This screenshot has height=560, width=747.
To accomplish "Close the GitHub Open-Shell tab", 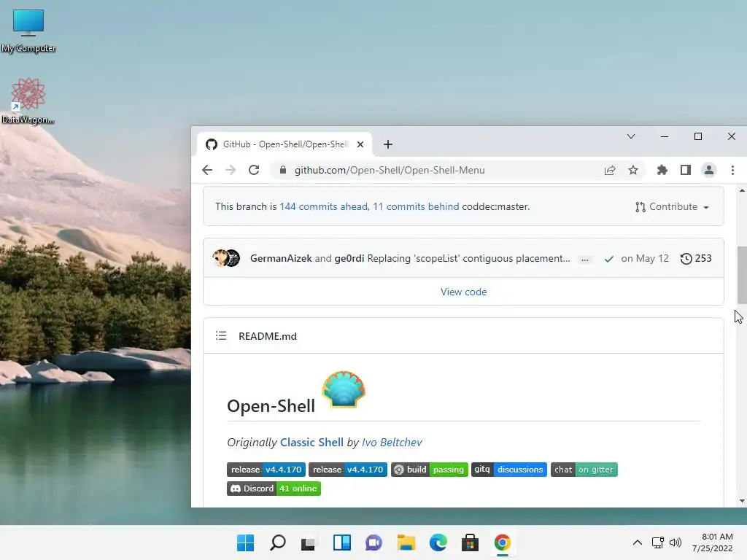I will coord(360,144).
